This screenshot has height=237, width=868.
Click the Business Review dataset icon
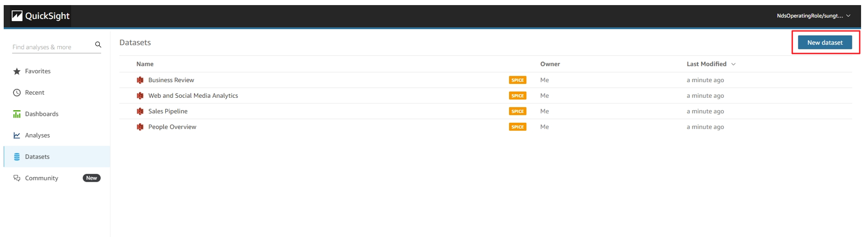tap(140, 80)
